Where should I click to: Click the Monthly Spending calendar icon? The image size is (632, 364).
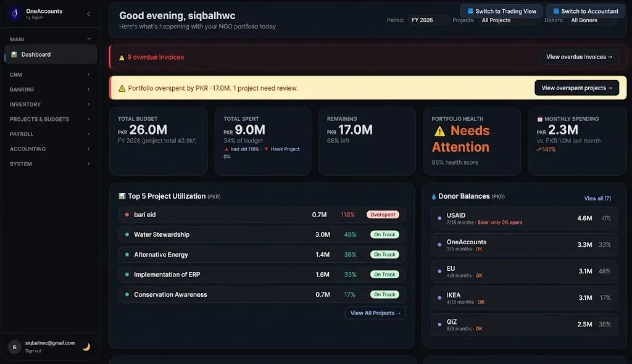point(539,119)
